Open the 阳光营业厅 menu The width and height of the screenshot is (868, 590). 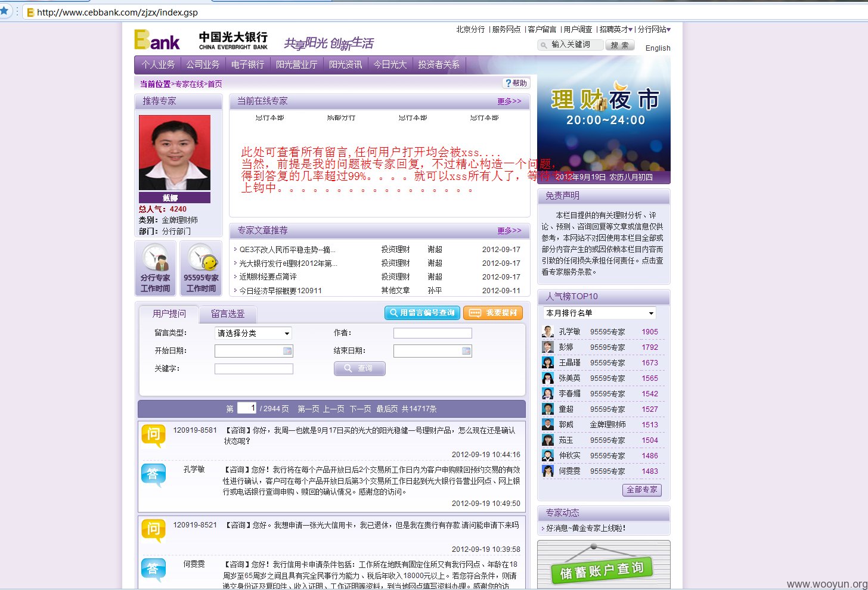[297, 64]
